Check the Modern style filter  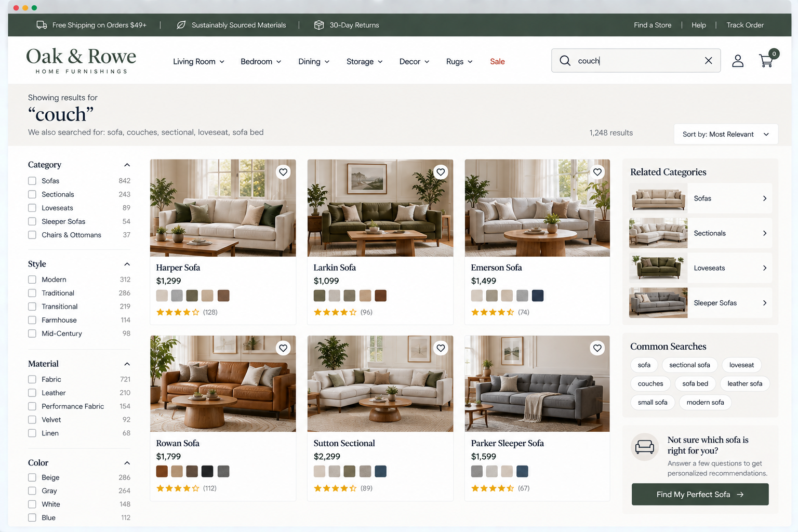pyautogui.click(x=32, y=280)
